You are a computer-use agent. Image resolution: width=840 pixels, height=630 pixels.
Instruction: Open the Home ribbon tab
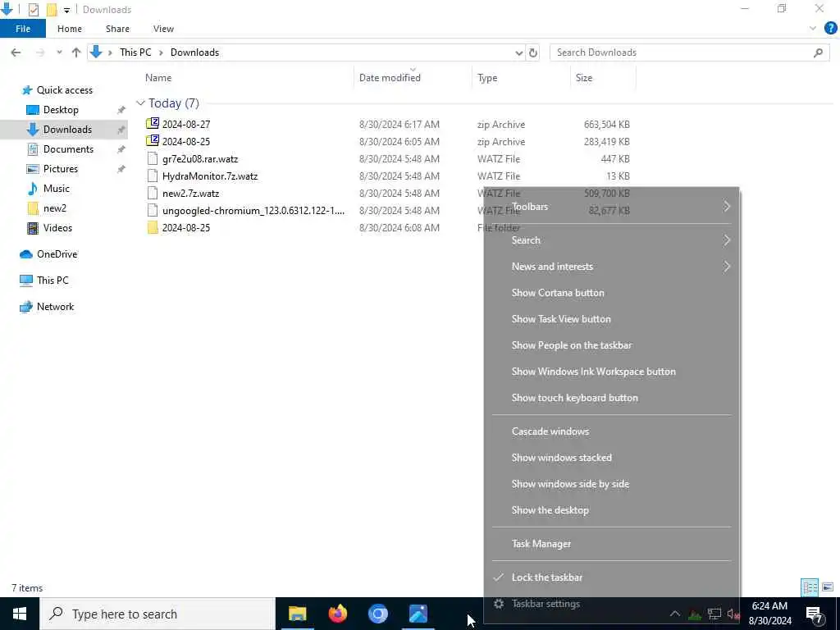(x=70, y=29)
